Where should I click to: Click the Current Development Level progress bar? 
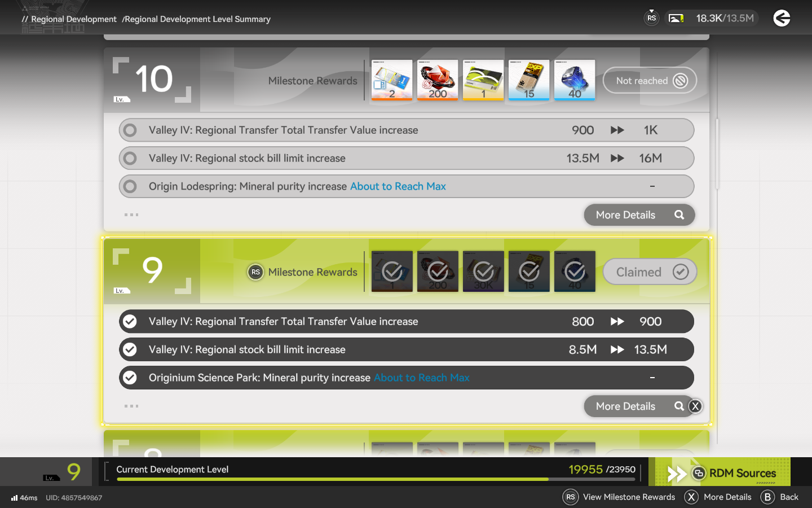point(376,479)
